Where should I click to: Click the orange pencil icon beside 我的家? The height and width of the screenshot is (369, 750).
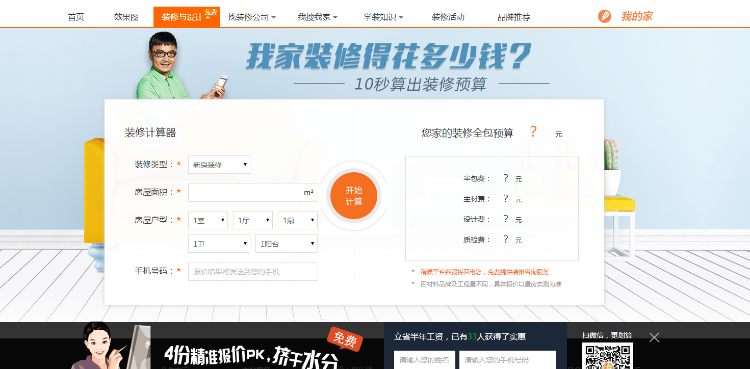(604, 16)
